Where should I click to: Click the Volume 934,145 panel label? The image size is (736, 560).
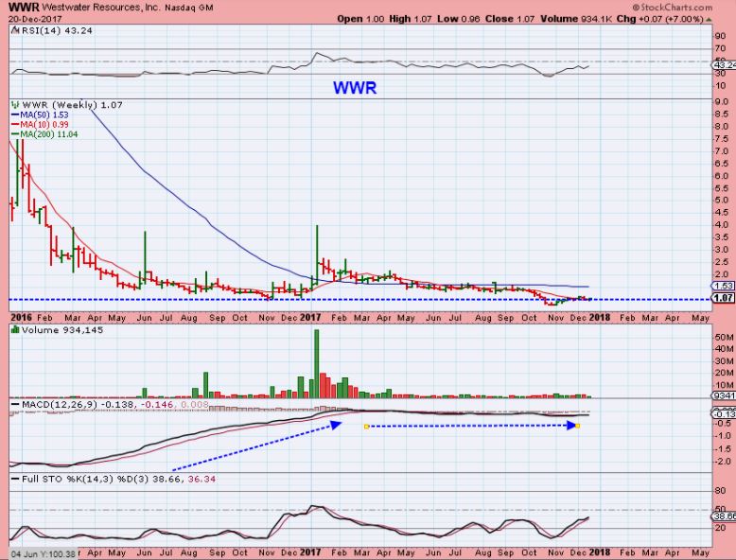[61, 330]
